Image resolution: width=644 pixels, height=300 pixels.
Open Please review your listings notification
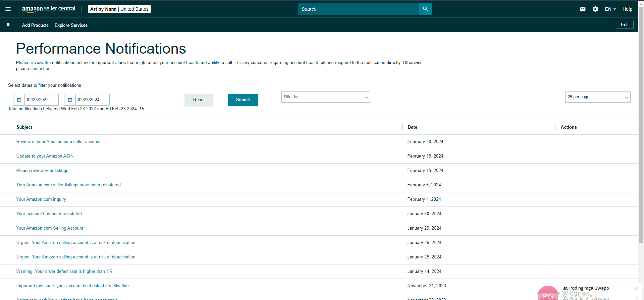[42, 171]
